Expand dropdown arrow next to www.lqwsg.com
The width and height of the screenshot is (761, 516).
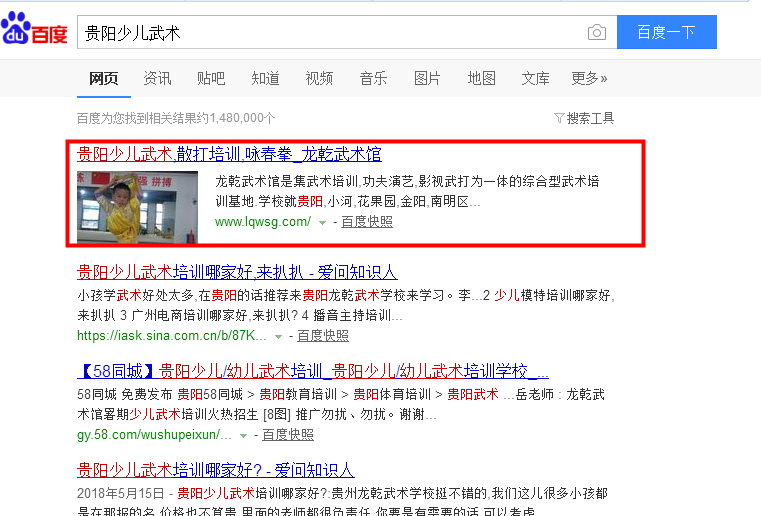pyautogui.click(x=322, y=223)
